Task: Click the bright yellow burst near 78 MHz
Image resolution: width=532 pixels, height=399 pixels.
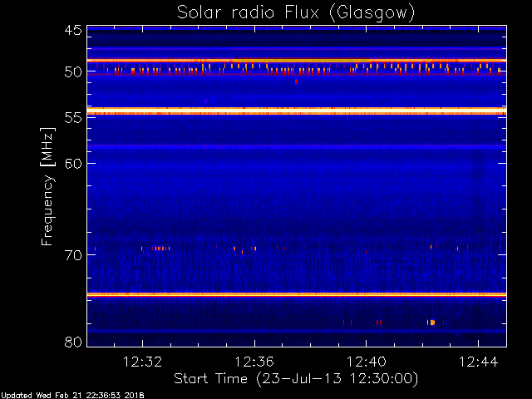Action: (x=431, y=322)
